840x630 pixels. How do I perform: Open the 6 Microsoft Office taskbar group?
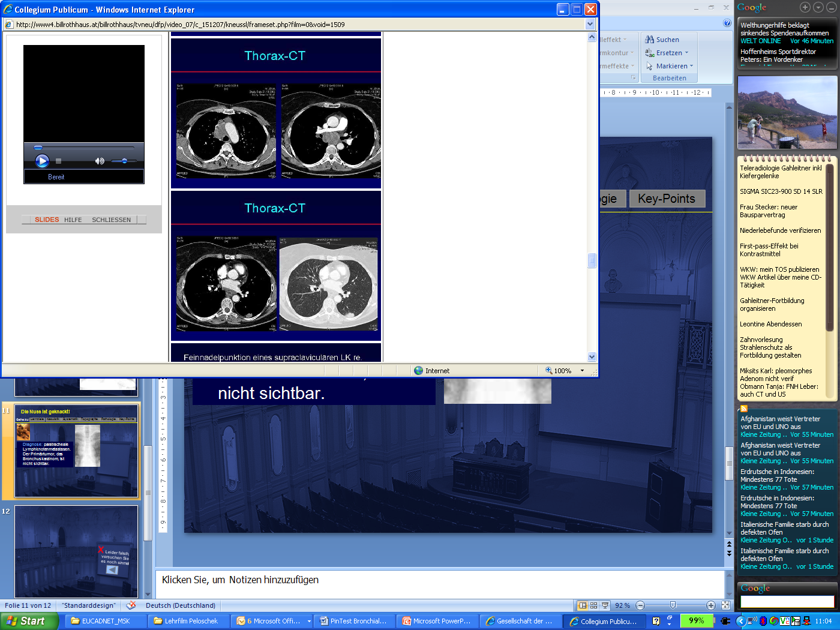pos(273,621)
